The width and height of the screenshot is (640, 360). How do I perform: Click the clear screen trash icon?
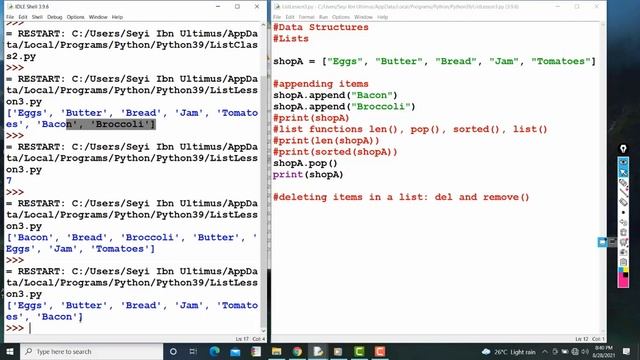coord(623,231)
